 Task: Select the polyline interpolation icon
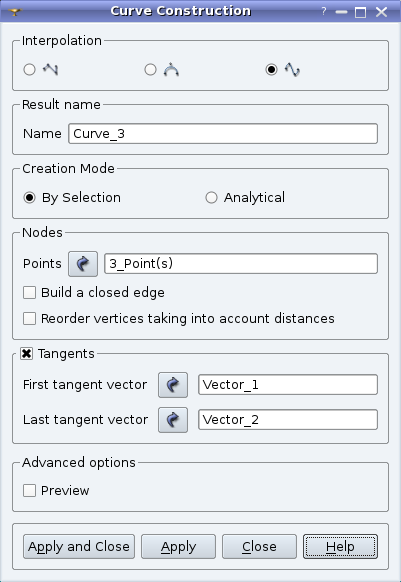point(50,69)
